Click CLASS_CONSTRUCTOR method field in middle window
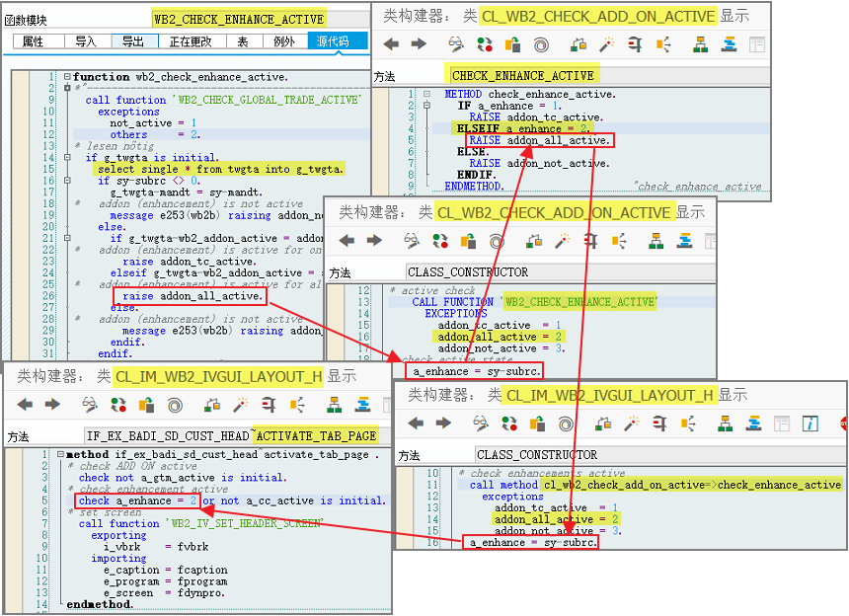This screenshot has height=616, width=849. pyautogui.click(x=561, y=271)
